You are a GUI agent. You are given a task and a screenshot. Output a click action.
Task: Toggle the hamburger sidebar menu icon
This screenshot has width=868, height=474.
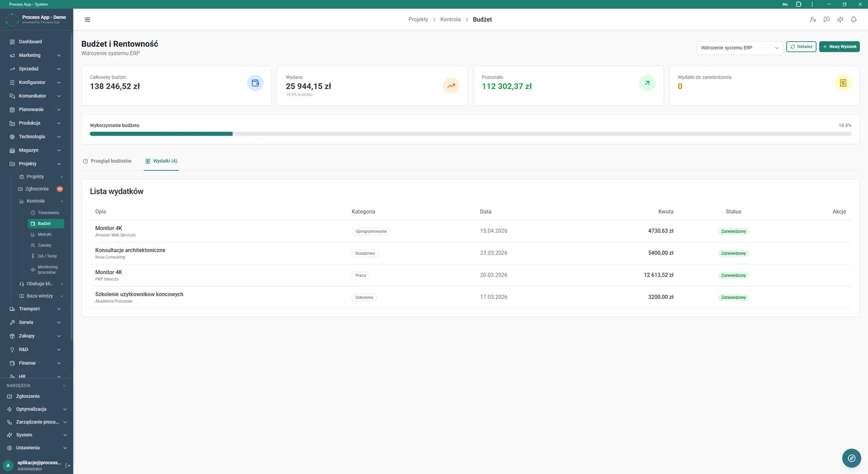(x=87, y=20)
